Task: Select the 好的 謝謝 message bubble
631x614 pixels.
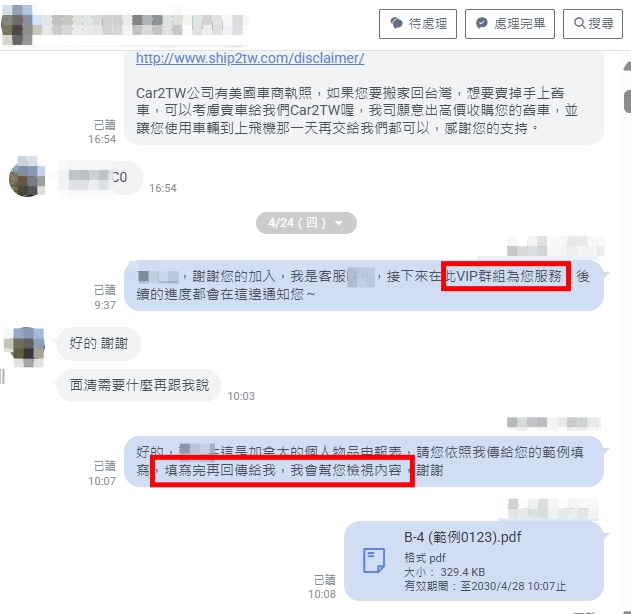Action: click(x=99, y=344)
